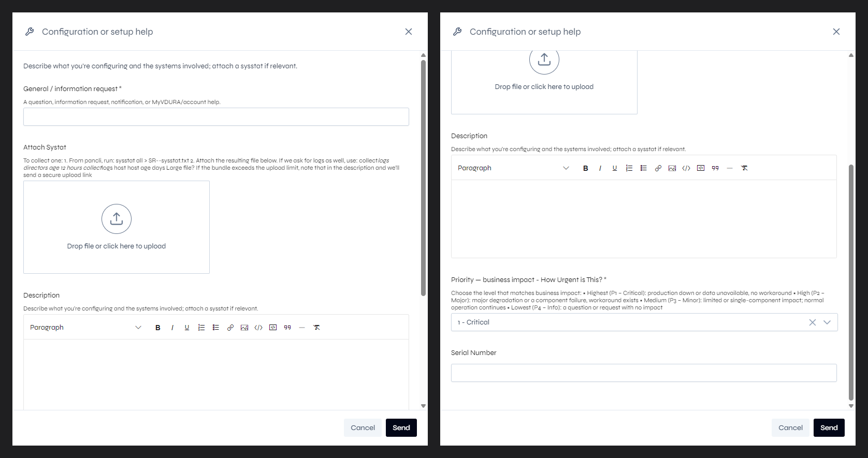Toggle Bold in the left dialog editor
This screenshot has width=868, height=458.
[x=158, y=328]
